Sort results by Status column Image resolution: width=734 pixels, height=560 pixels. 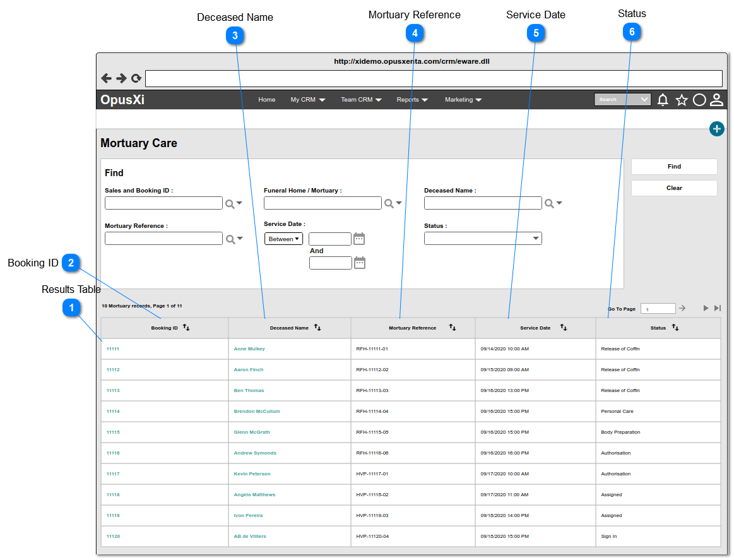coord(675,327)
